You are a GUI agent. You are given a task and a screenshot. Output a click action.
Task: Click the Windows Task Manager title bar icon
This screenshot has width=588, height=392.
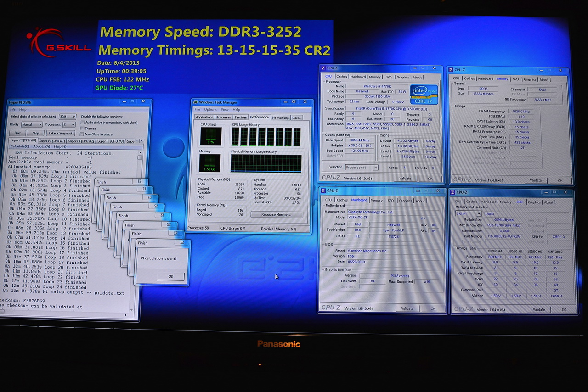click(196, 102)
